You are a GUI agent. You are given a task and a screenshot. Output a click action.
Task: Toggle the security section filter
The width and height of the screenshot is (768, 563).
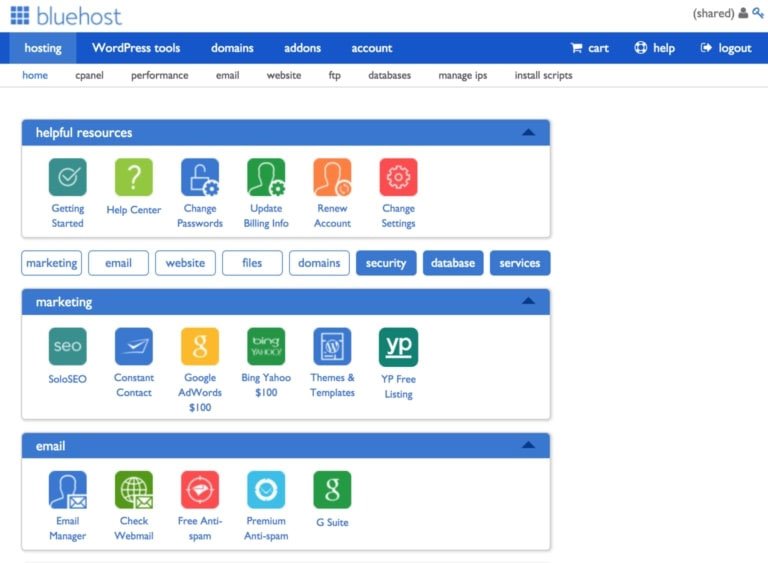(x=386, y=263)
